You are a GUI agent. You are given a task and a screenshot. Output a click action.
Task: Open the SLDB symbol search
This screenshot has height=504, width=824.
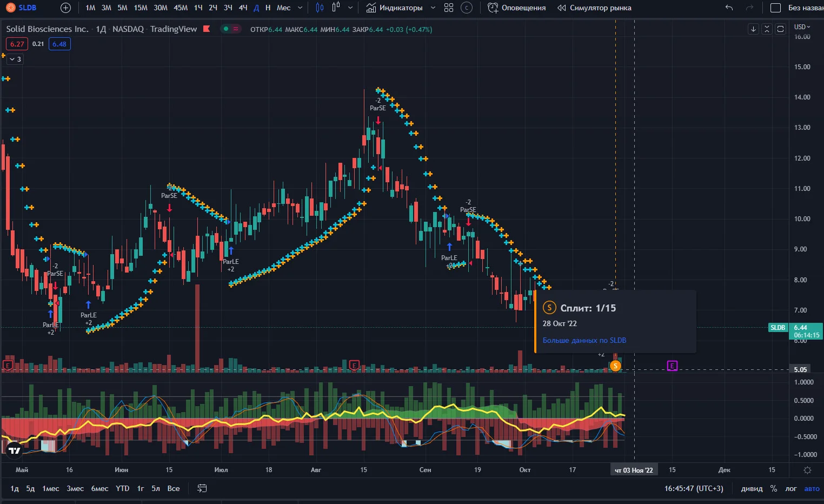22,8
